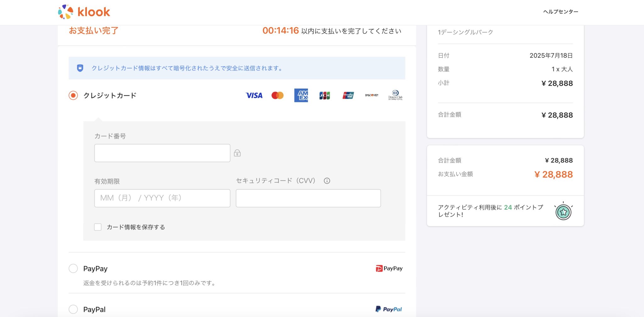The image size is (644, 317).
Task: Choose the PayPal payment option
Action: [x=73, y=309]
